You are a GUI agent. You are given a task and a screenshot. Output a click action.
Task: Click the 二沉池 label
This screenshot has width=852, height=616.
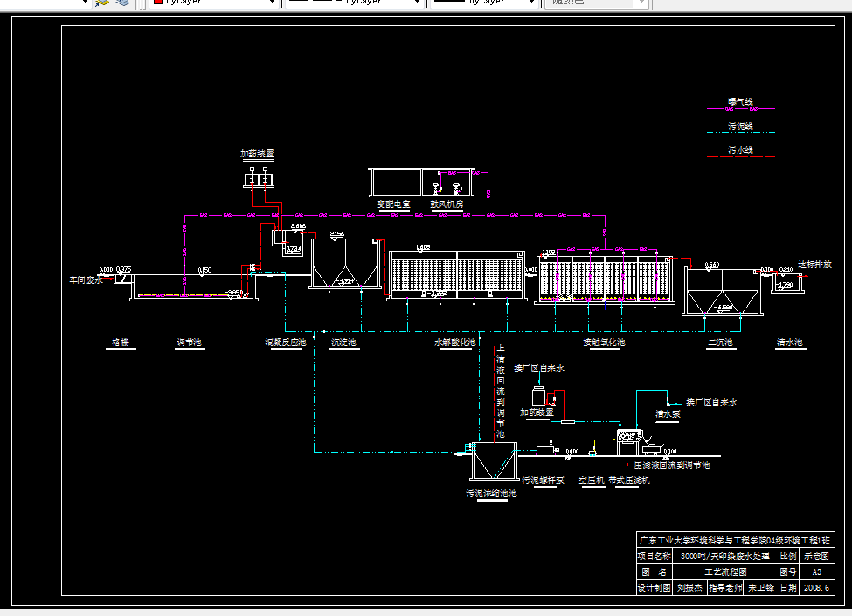tap(720, 343)
